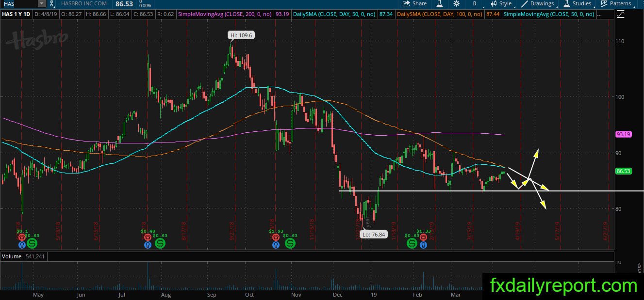Screen dimensions: 644x300
Task: Open the flask (thinkLog/edit studies) icon
Action: pos(440,3)
